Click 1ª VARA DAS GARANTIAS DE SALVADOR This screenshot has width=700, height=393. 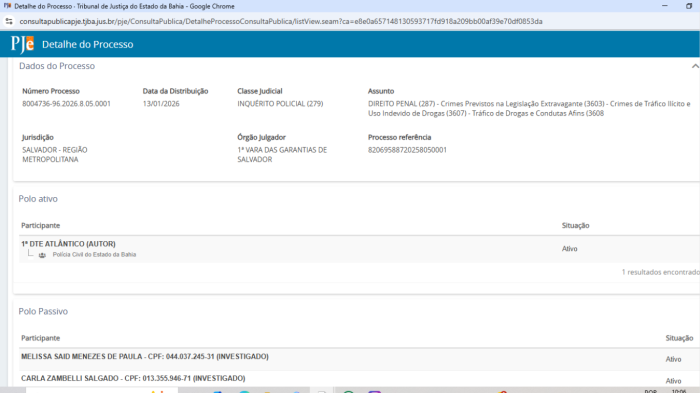(282, 155)
